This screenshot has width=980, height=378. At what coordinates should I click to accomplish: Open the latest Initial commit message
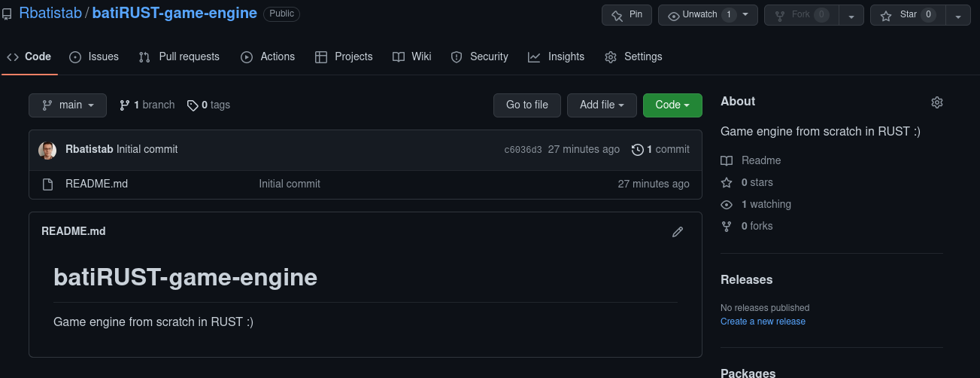tap(147, 149)
